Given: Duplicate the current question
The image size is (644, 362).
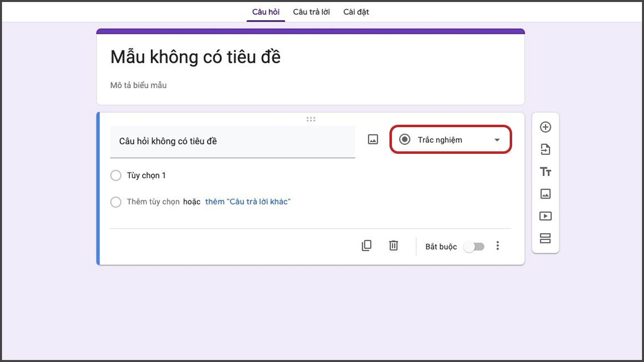Looking at the screenshot, I should click(367, 245).
